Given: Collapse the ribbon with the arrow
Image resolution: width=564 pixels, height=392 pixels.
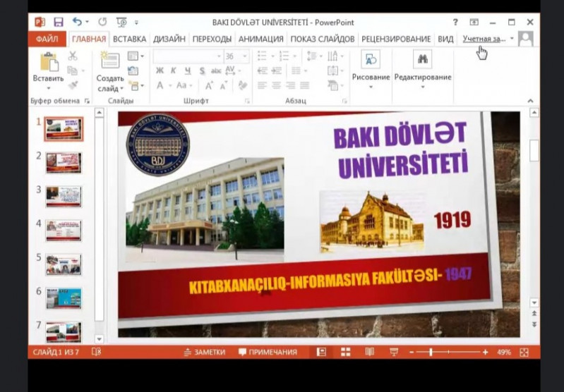Looking at the screenshot, I should click(530, 101).
